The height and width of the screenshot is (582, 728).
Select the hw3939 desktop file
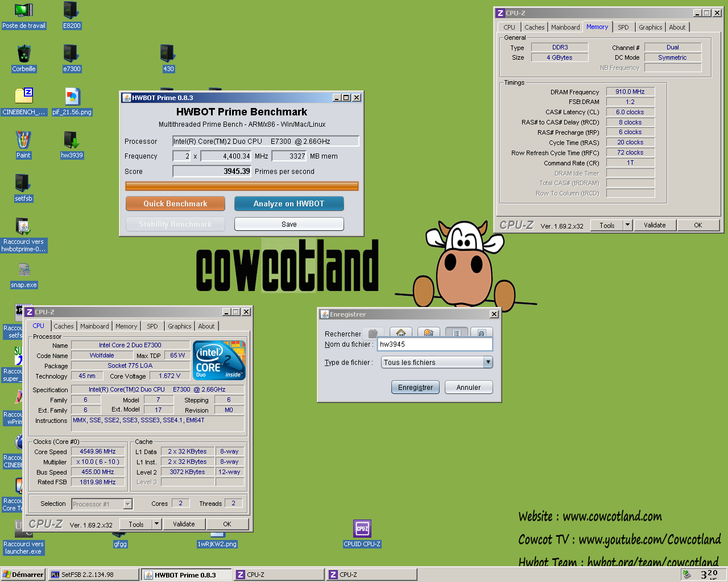tap(72, 145)
